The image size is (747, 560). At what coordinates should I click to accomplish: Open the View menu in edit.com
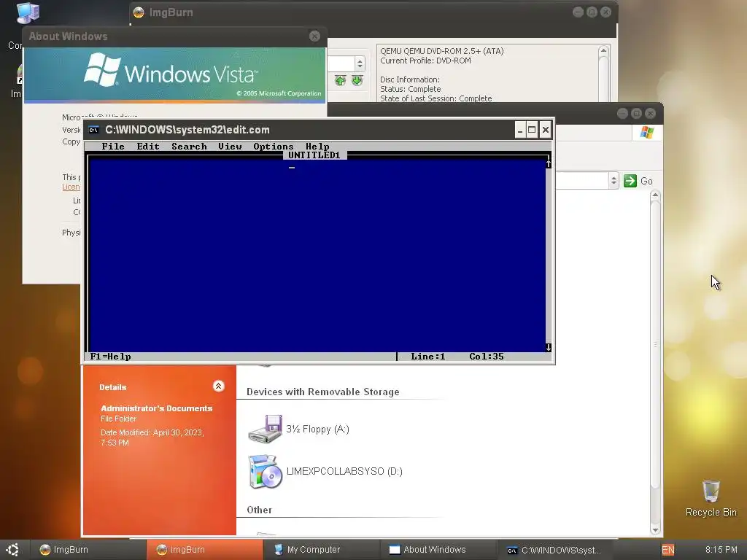point(230,146)
